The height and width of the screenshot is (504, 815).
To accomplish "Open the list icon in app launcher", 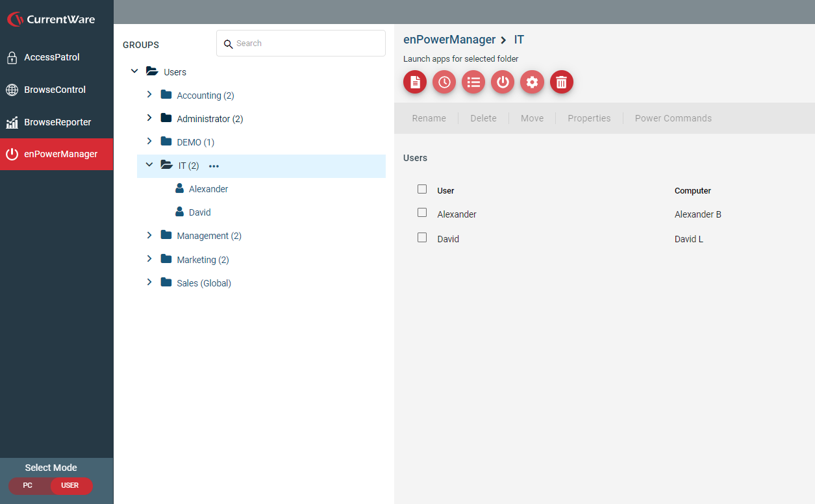I will pos(473,82).
